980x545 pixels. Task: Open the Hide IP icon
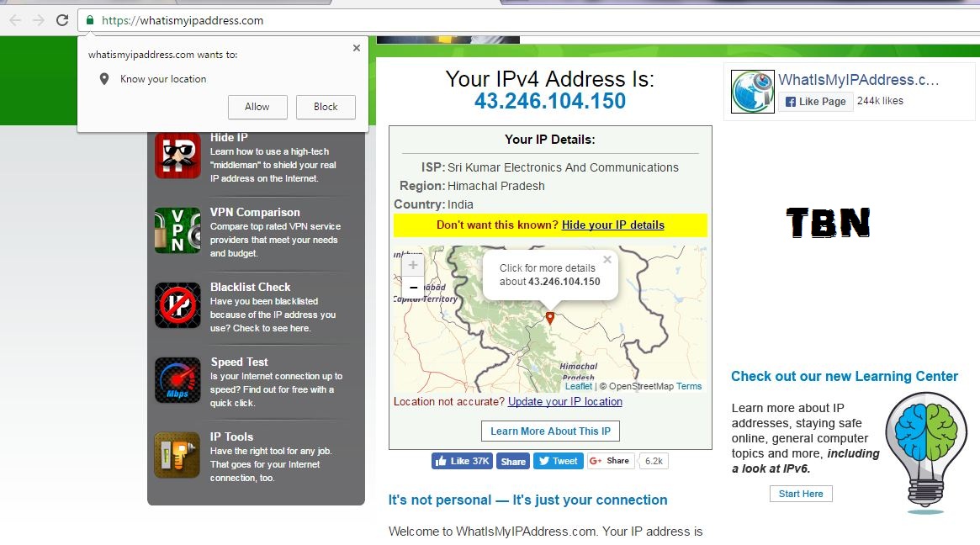[x=177, y=156]
